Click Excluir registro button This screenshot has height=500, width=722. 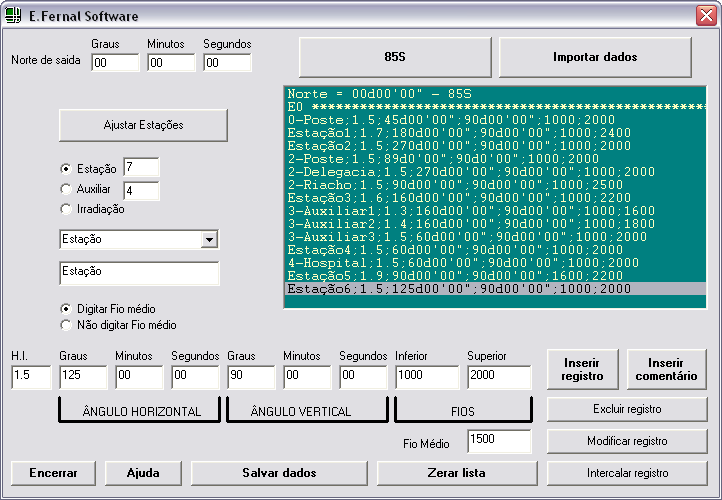(627, 410)
